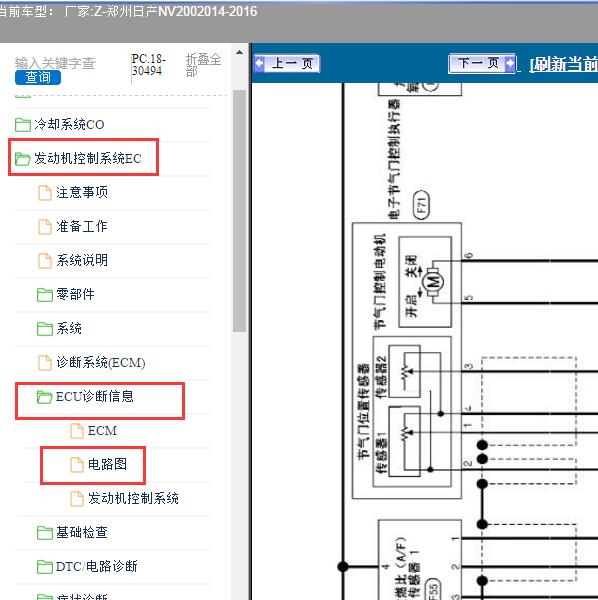The height and width of the screenshot is (600, 598).
Task: Expand the 零部件 folder
Action: pyautogui.click(x=75, y=294)
